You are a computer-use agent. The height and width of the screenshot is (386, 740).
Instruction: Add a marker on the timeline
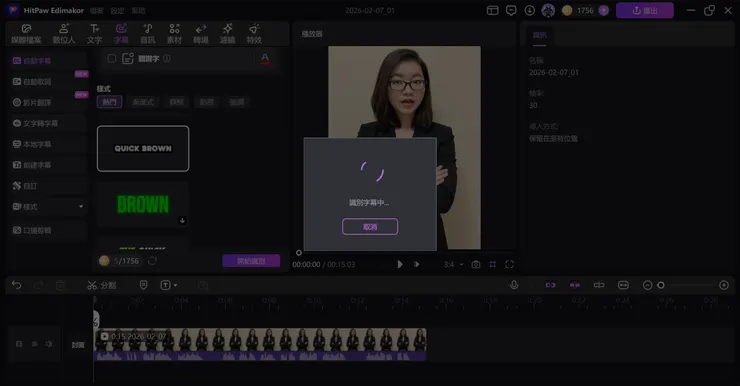click(143, 285)
